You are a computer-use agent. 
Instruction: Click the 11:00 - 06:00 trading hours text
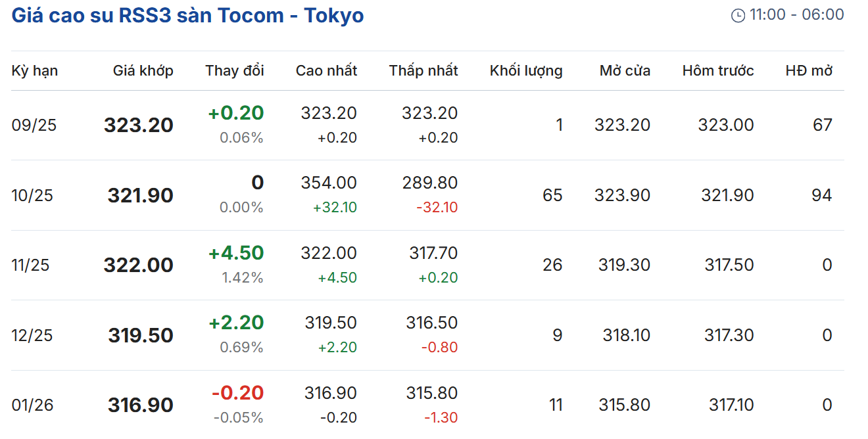pyautogui.click(x=796, y=14)
